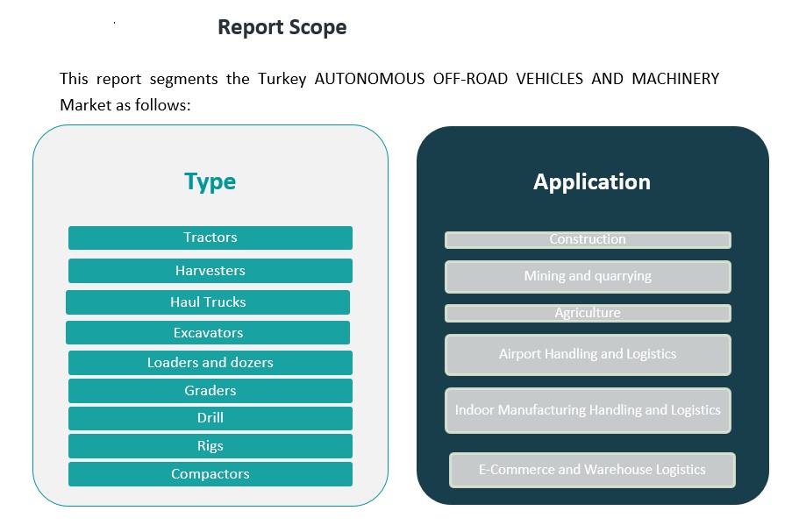Click Airport Handling and Logistics box
799x532 pixels.
point(588,354)
